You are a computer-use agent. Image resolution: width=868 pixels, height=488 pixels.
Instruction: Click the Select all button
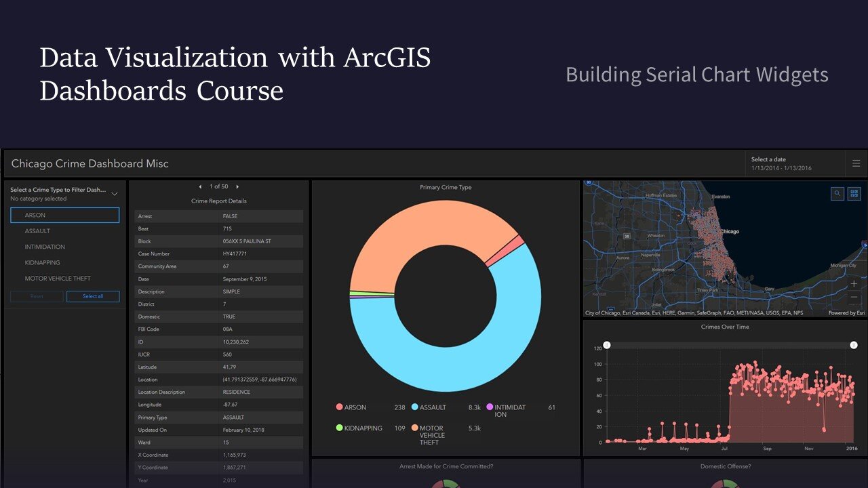(93, 296)
